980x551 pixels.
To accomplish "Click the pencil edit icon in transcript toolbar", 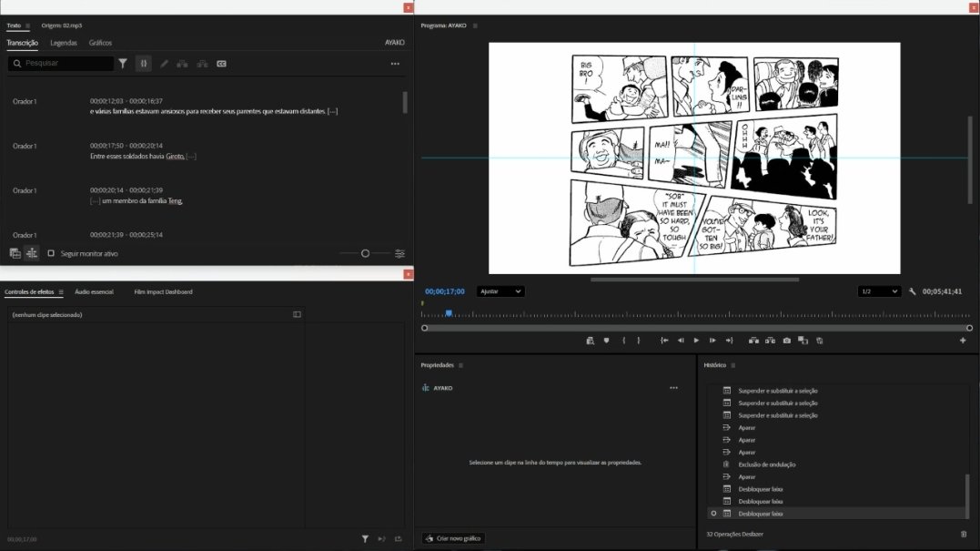I will 164,63.
